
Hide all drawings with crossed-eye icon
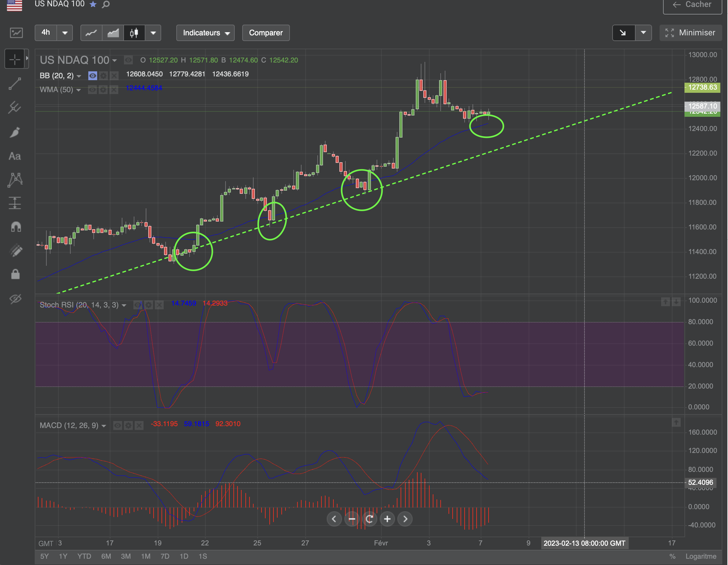pos(15,299)
